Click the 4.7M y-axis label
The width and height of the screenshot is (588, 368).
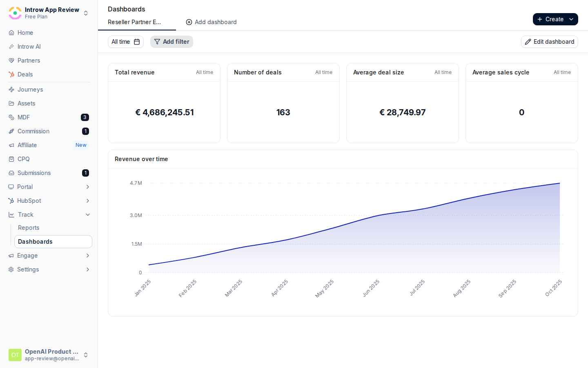136,183
